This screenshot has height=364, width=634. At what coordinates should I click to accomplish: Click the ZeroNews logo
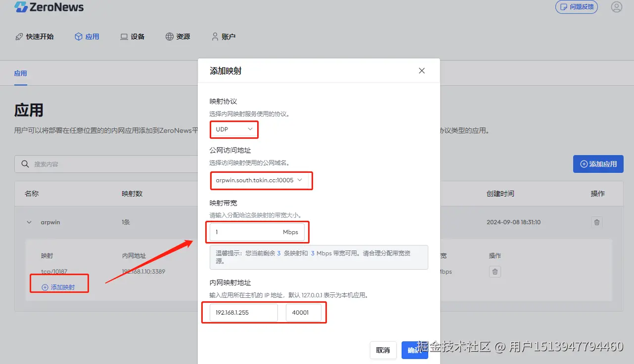[49, 7]
